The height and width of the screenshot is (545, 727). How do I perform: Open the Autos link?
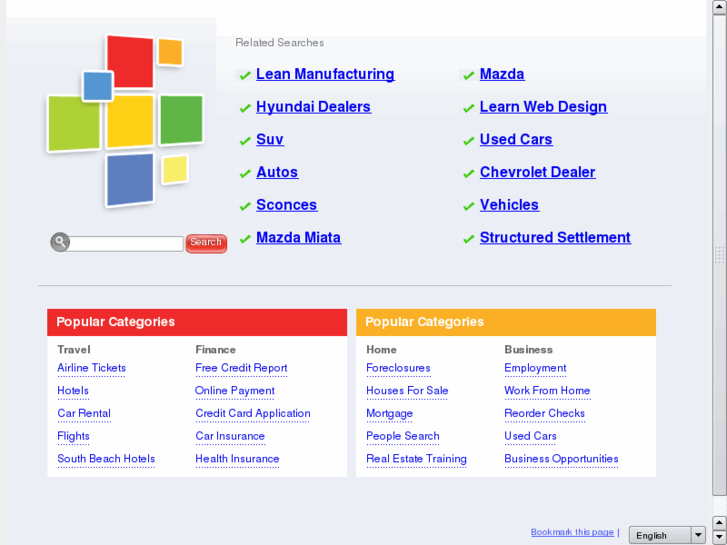pos(277,173)
